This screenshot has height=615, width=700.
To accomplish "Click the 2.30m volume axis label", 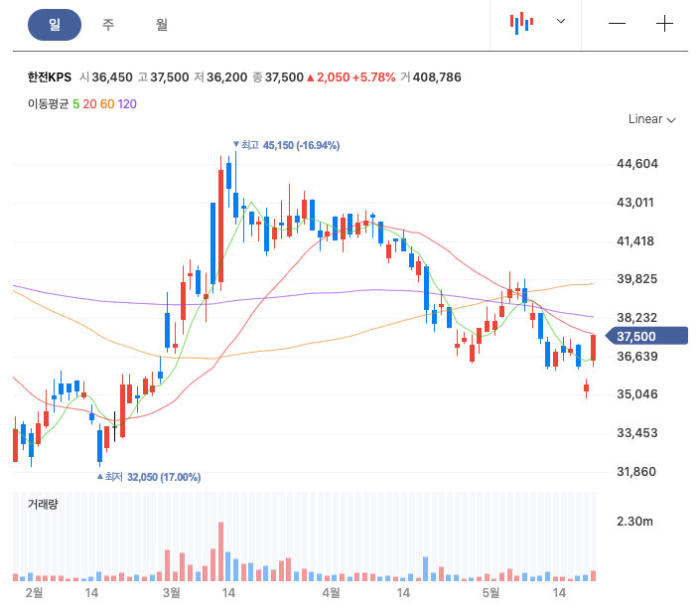I will click(x=634, y=522).
